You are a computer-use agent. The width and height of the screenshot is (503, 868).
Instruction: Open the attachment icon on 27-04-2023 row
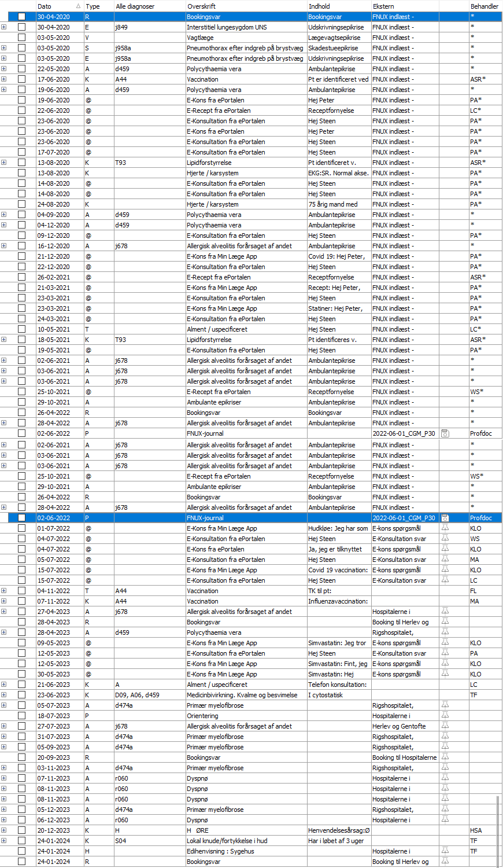tap(445, 612)
